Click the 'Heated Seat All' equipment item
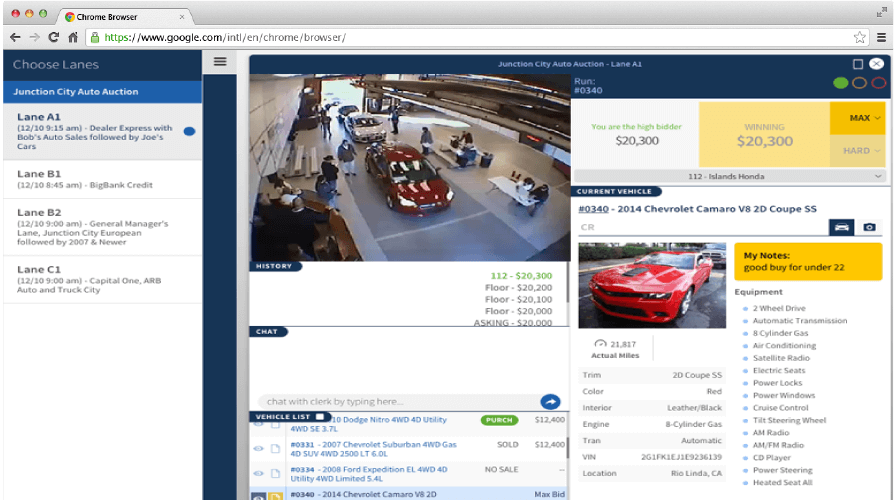Screen dimensions: 894x500 pyautogui.click(x=782, y=482)
